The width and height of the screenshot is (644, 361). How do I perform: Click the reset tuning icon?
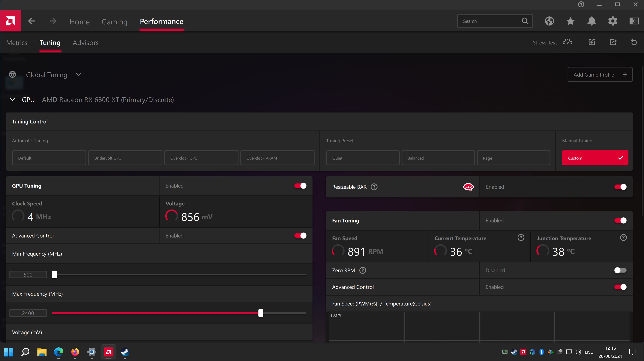[x=634, y=42]
